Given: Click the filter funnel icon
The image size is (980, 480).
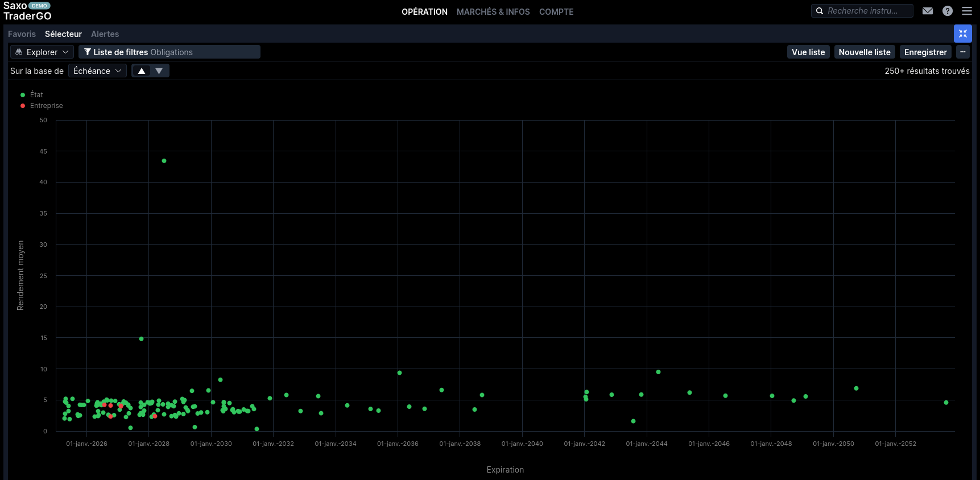Looking at the screenshot, I should [88, 52].
